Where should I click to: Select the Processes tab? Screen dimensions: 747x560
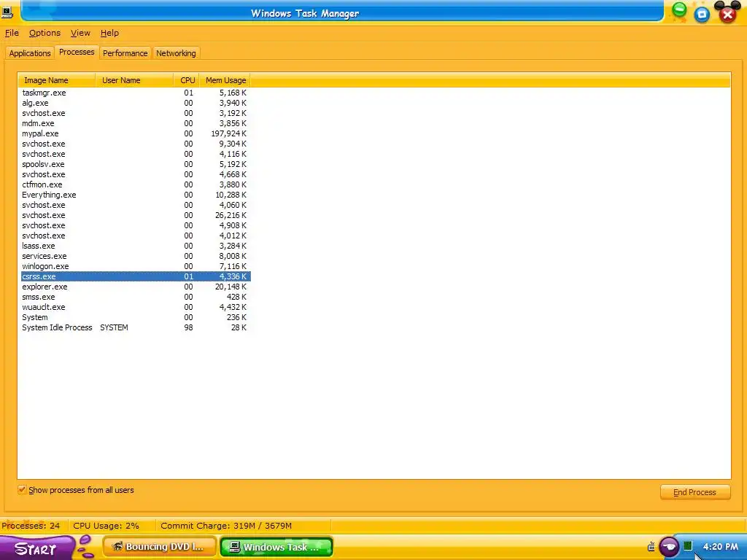coord(77,52)
